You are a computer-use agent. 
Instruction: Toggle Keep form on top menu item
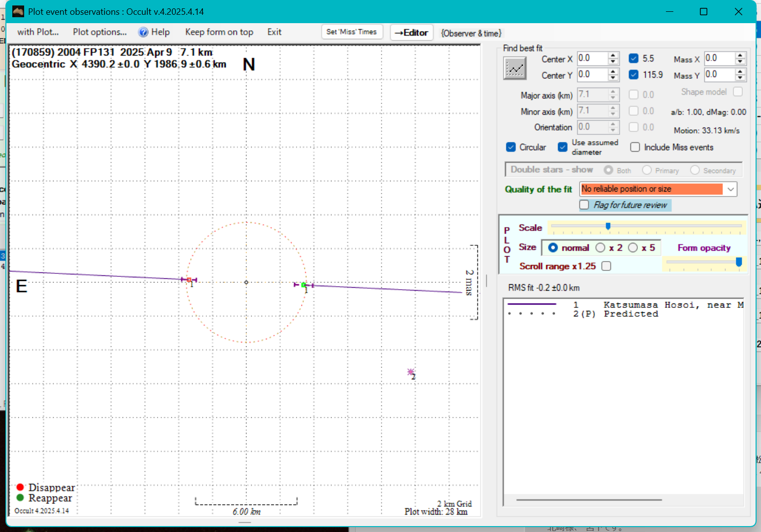pyautogui.click(x=219, y=32)
